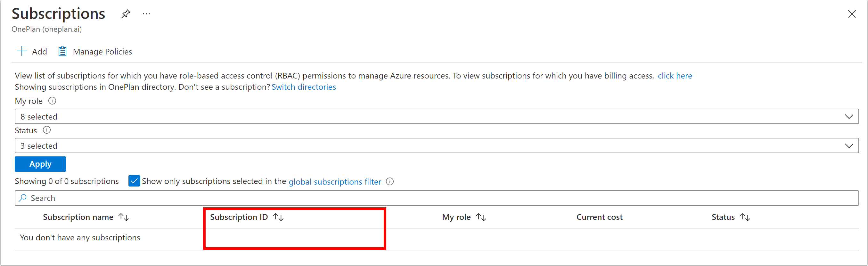
Task: Close the Subscriptions blade
Action: (851, 14)
